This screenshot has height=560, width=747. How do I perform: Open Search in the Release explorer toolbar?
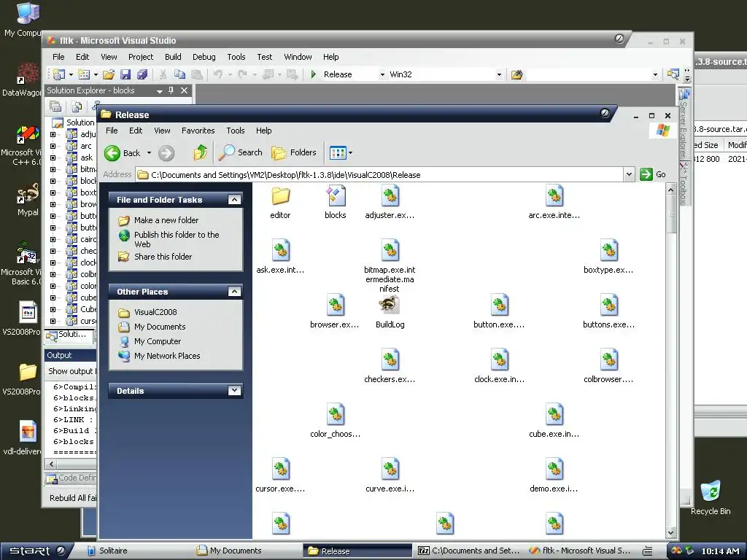pyautogui.click(x=241, y=152)
